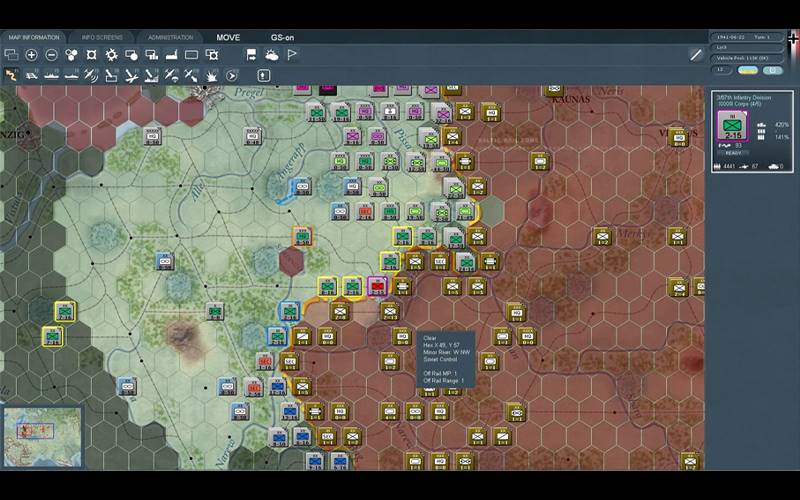Toggle the hex grid sun-shaped icon
Viewport: 800px width, 500px height.
coord(111,55)
